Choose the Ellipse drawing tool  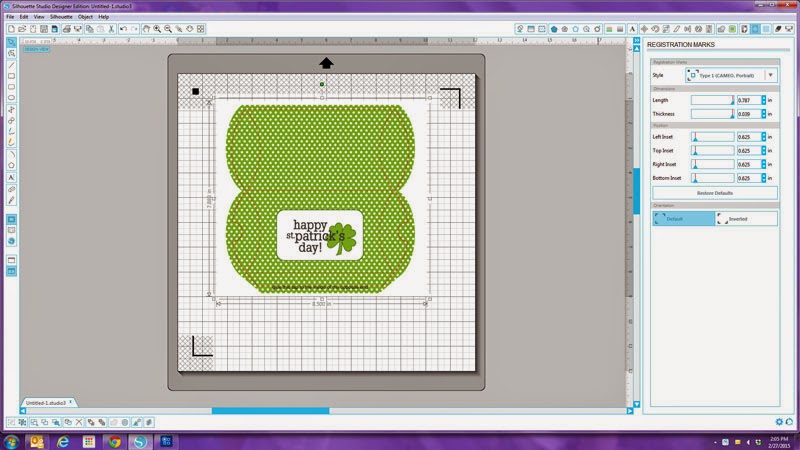11,97
